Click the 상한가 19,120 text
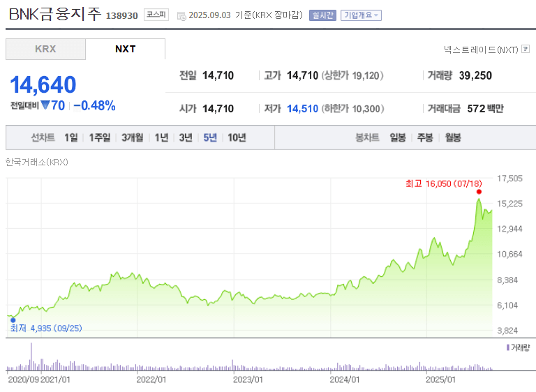The width and height of the screenshot is (536, 392). [352, 75]
